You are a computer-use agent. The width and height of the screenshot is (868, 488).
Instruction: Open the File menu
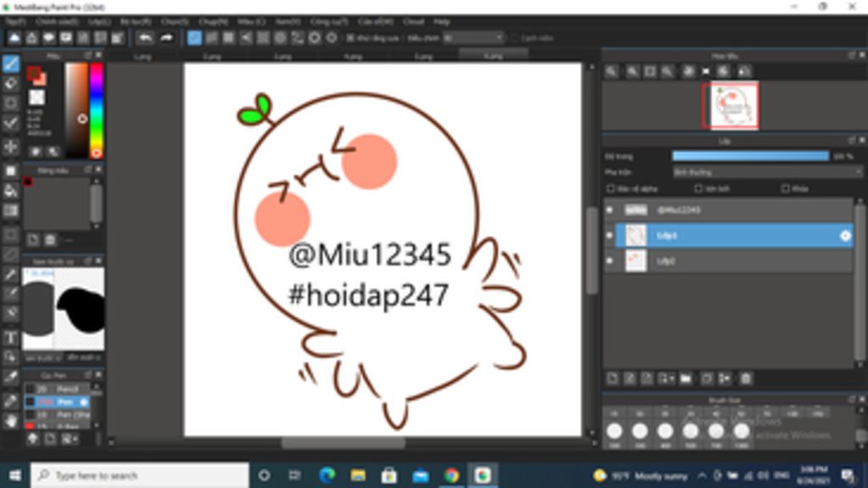[15, 21]
